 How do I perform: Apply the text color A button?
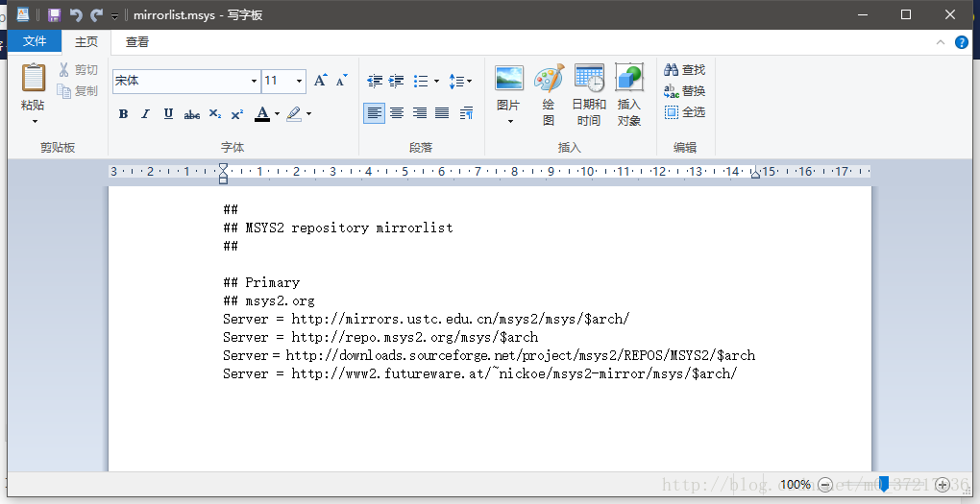tap(262, 113)
